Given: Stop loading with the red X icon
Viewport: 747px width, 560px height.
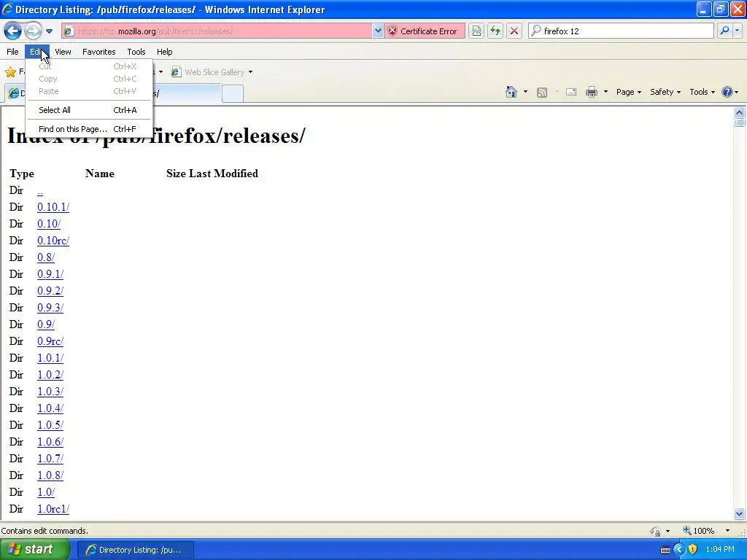Looking at the screenshot, I should pos(514,31).
